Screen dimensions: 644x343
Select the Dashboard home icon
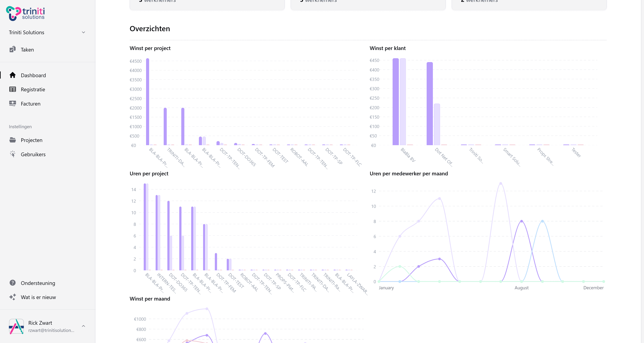point(13,75)
